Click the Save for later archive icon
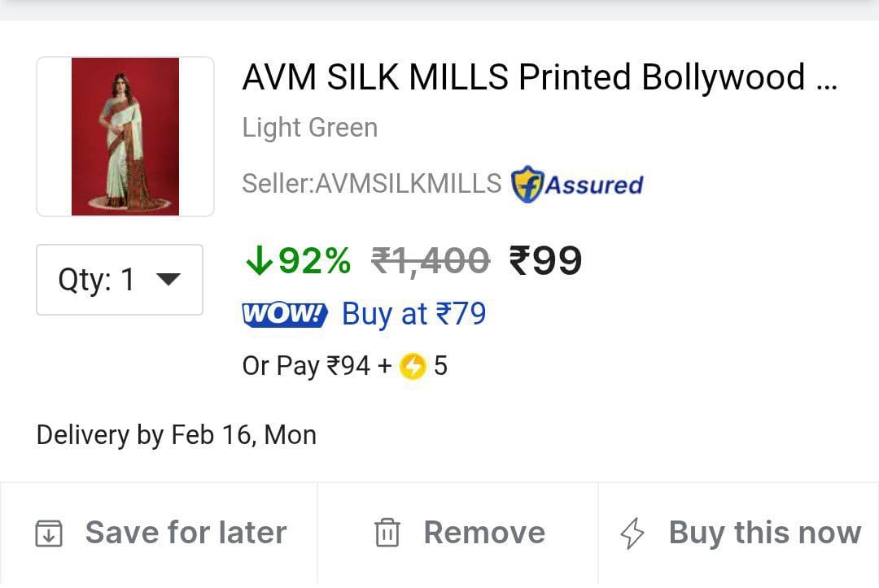 point(49,534)
